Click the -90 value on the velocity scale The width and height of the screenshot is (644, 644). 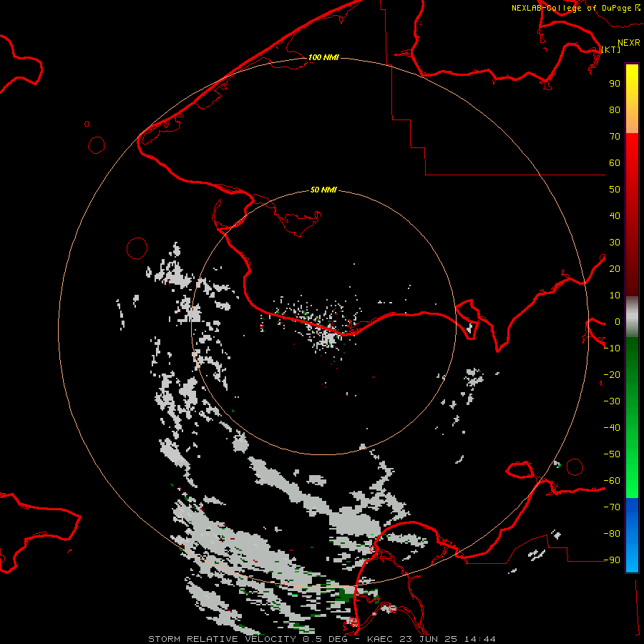tap(612, 560)
